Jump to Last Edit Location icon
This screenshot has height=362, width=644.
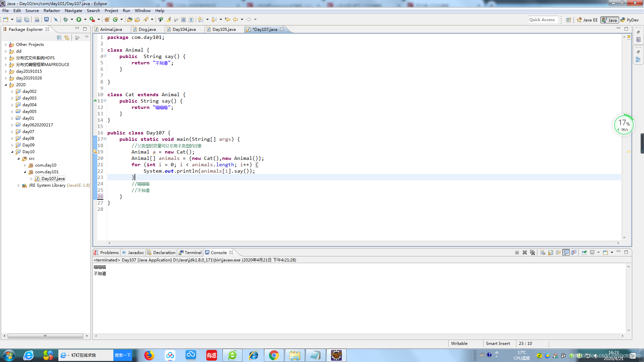coord(227,20)
